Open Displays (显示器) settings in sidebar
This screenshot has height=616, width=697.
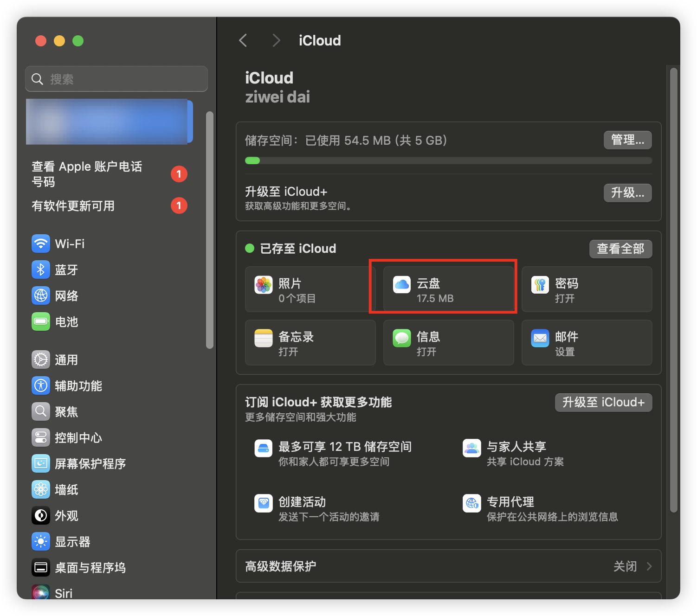click(72, 542)
